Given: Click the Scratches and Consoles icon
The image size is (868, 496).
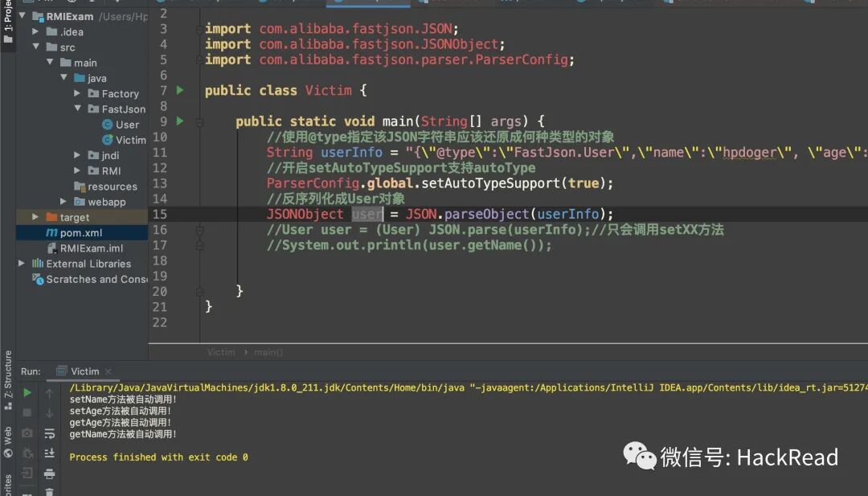Looking at the screenshot, I should [39, 280].
